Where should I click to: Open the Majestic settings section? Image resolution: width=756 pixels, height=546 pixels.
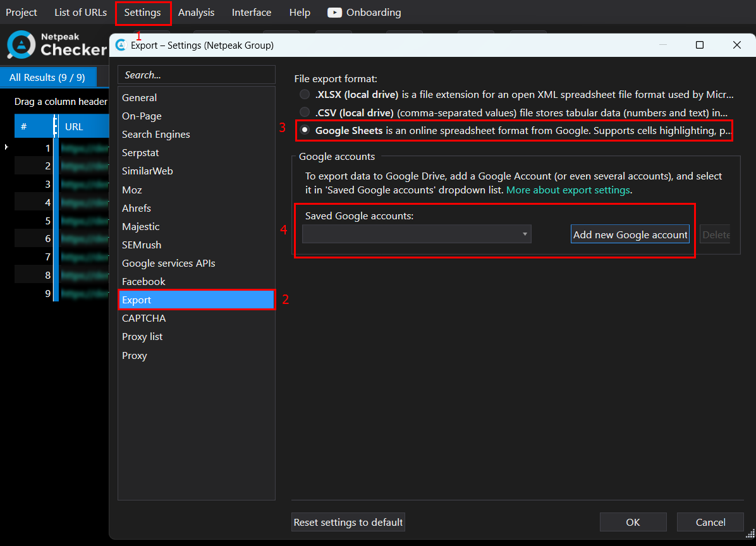197,226
